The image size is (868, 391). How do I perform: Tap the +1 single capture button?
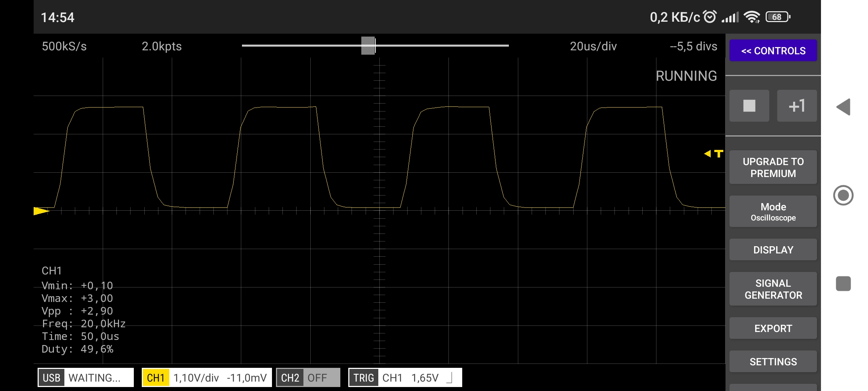(x=797, y=106)
